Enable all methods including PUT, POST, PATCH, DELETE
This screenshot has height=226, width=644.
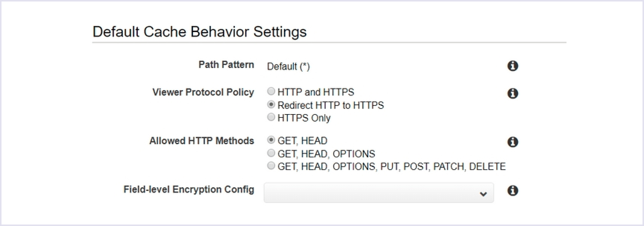(271, 166)
